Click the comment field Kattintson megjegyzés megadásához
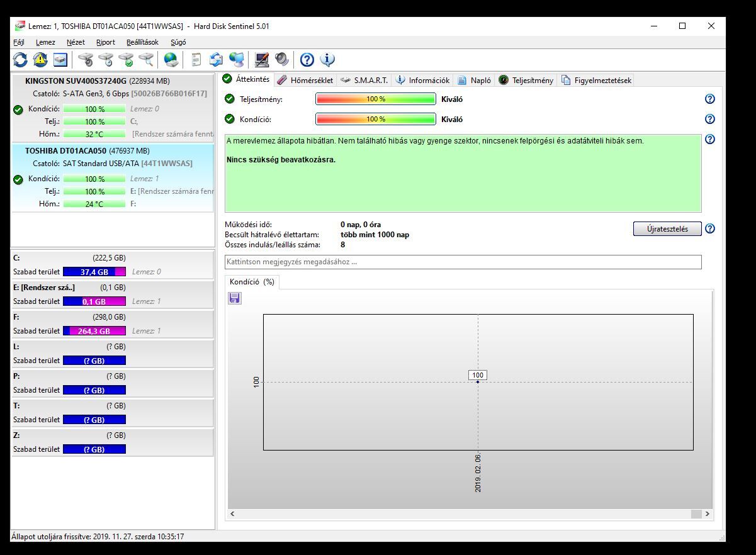This screenshot has height=555, width=756. pyautogui.click(x=463, y=262)
